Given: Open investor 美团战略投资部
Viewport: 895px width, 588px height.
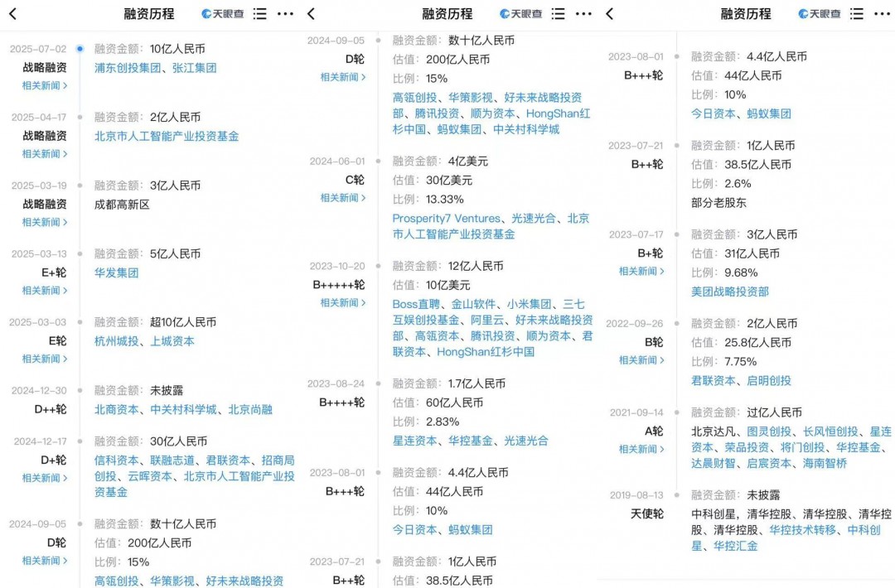Looking at the screenshot, I should pos(729,292).
